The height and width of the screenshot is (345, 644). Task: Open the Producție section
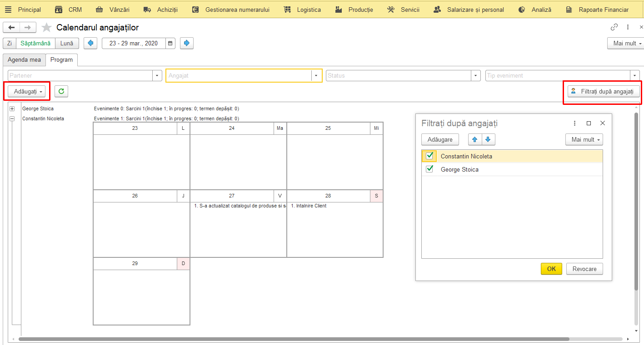click(x=354, y=10)
